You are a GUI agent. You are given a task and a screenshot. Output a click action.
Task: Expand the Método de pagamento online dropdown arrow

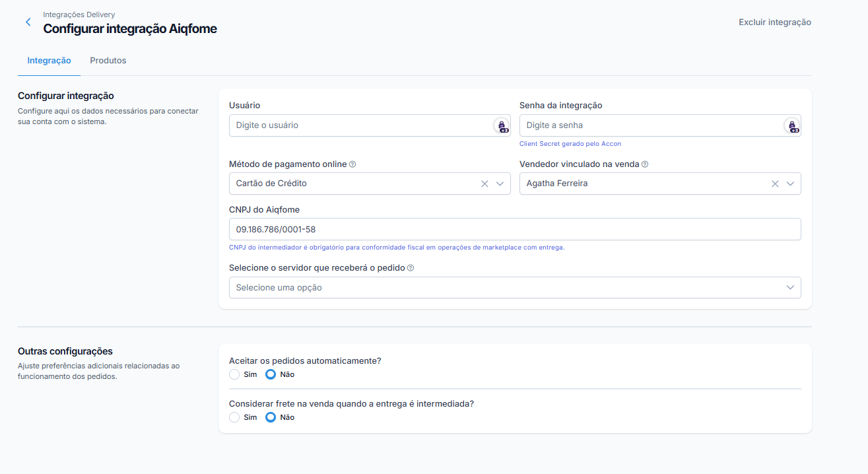coord(500,184)
